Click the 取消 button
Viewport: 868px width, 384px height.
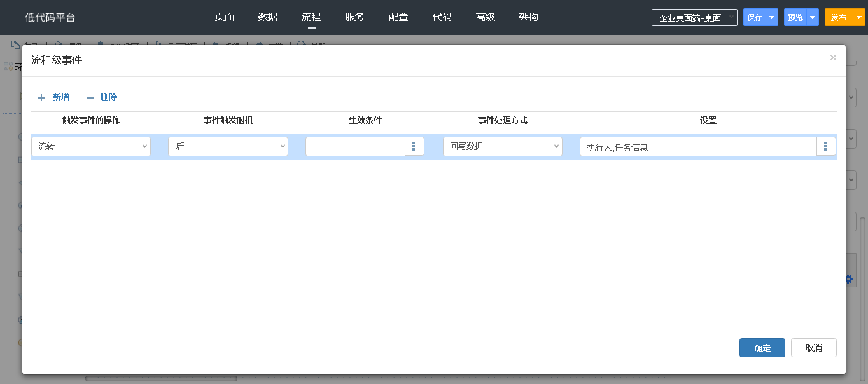point(813,348)
